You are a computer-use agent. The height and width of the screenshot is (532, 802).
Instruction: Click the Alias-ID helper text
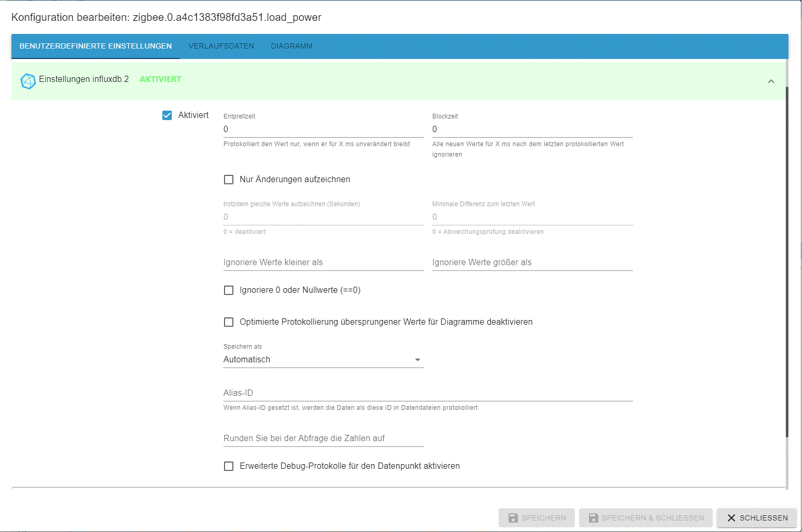[x=350, y=408]
